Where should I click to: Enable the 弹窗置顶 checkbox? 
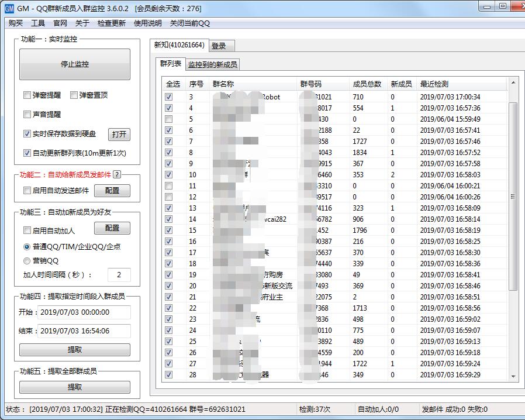click(x=74, y=95)
